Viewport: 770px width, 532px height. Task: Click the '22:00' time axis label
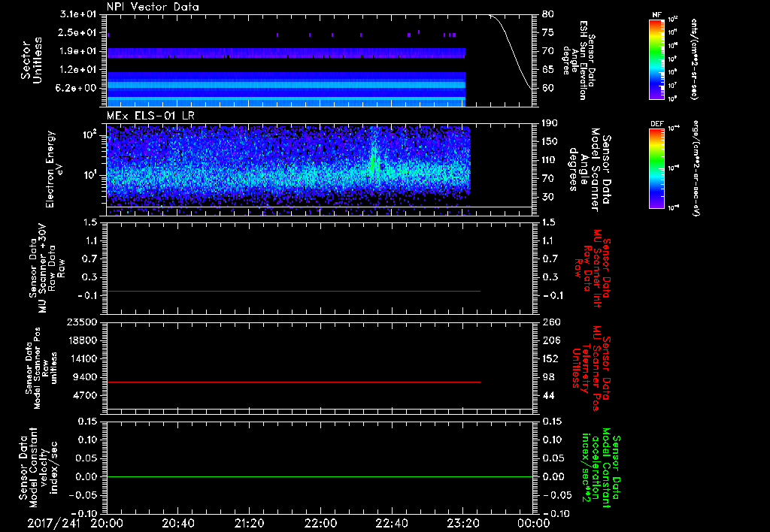320,524
